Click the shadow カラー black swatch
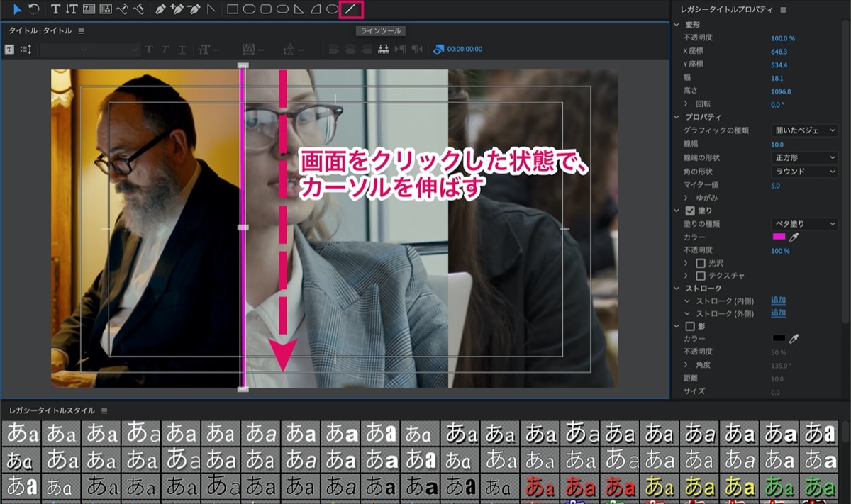The width and height of the screenshot is (851, 504). click(779, 339)
